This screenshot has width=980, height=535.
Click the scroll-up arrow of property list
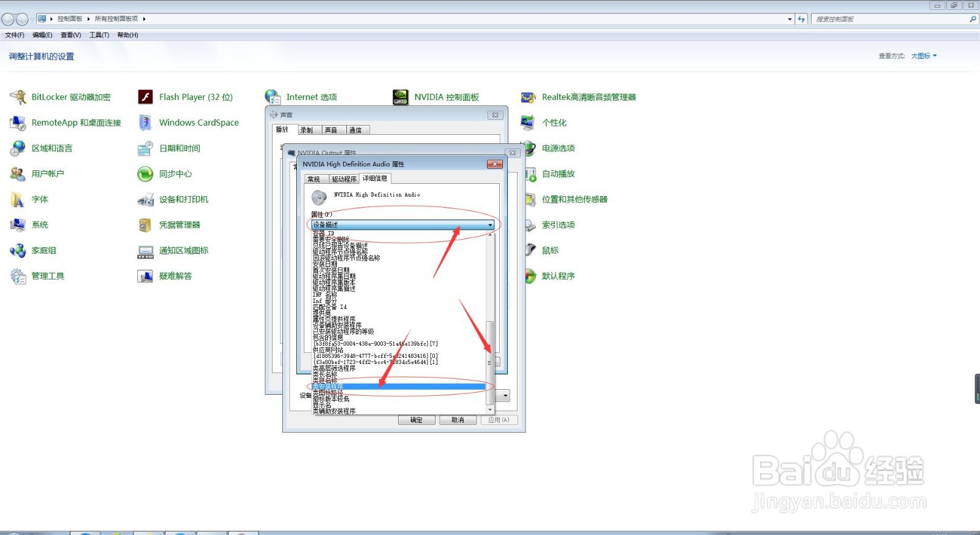pos(489,235)
